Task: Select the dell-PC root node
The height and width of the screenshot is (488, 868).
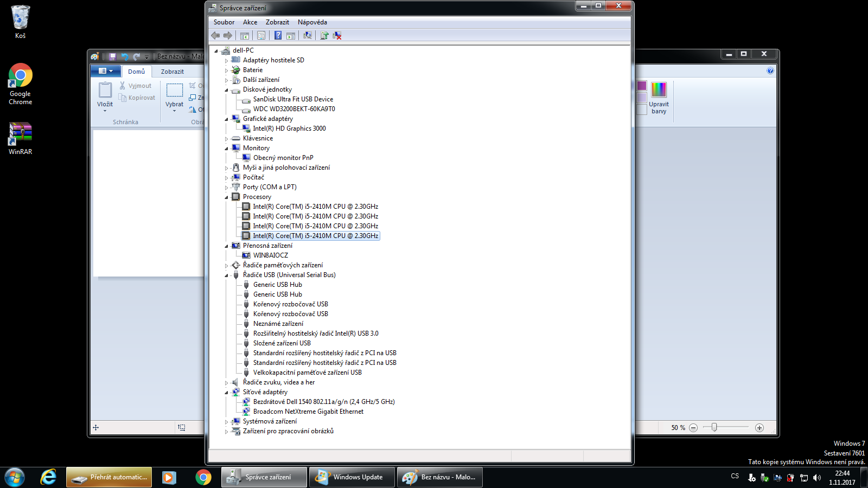Action: tap(243, 50)
